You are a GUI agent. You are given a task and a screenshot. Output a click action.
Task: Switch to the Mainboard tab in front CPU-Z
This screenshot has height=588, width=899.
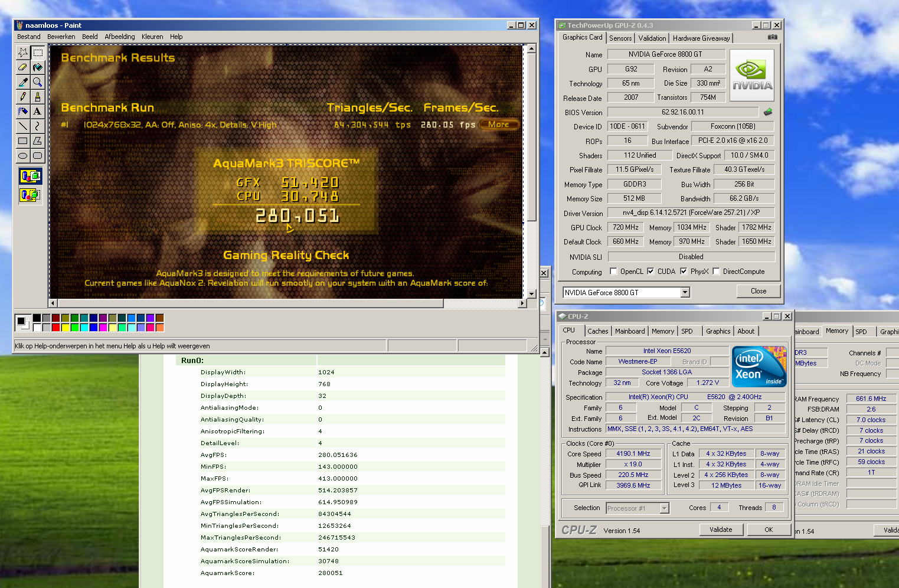(x=630, y=331)
